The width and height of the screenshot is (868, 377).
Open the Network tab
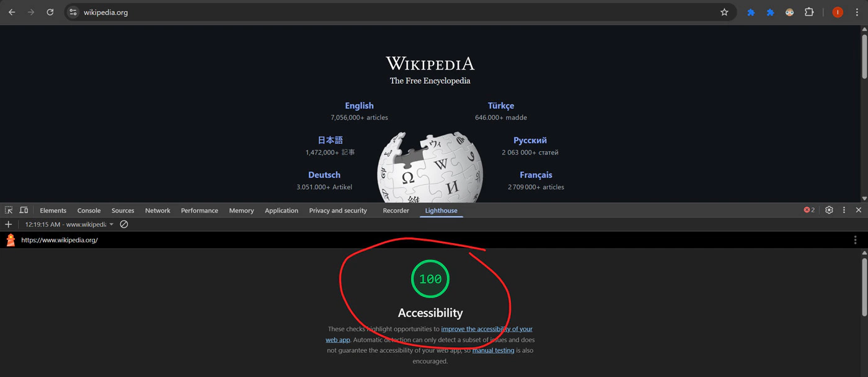coord(157,211)
